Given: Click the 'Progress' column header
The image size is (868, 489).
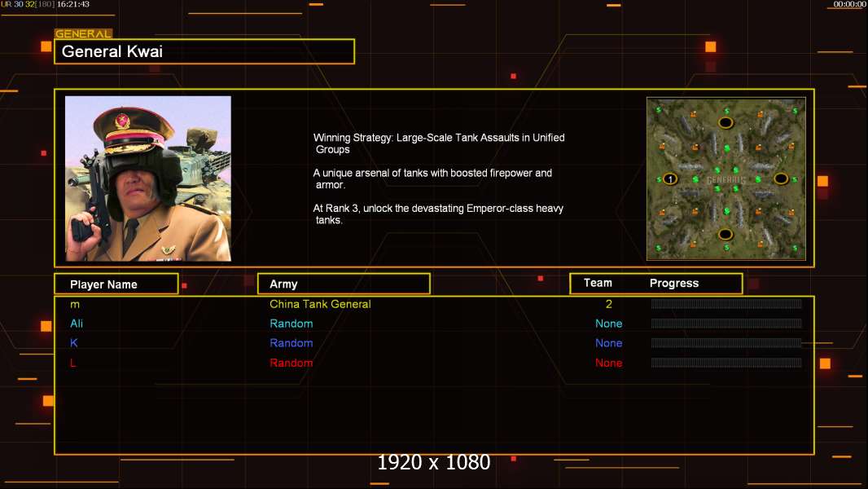Looking at the screenshot, I should [x=673, y=283].
